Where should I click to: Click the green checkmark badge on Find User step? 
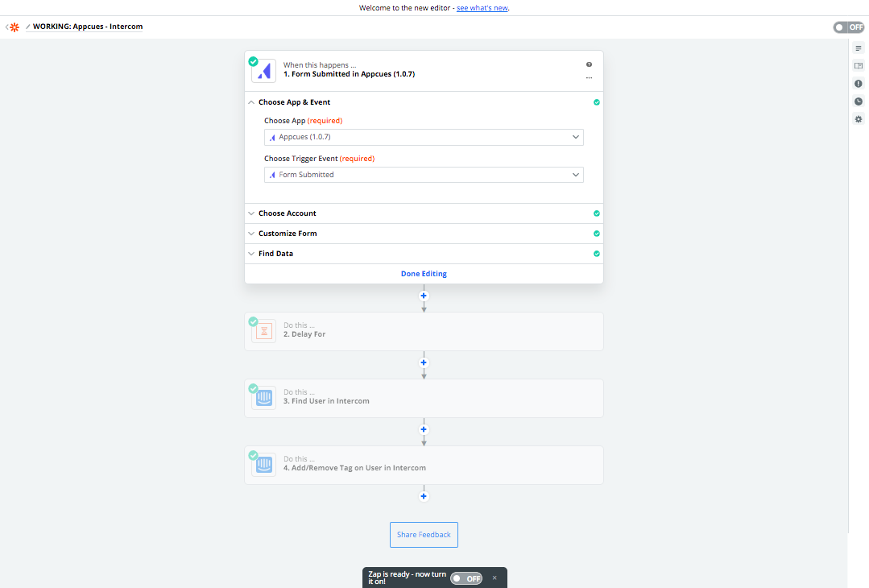(253, 388)
